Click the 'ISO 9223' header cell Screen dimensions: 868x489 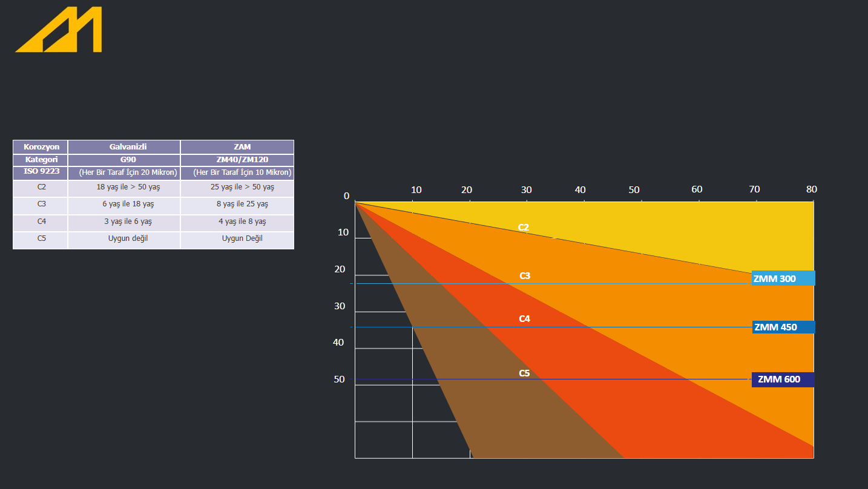click(41, 172)
